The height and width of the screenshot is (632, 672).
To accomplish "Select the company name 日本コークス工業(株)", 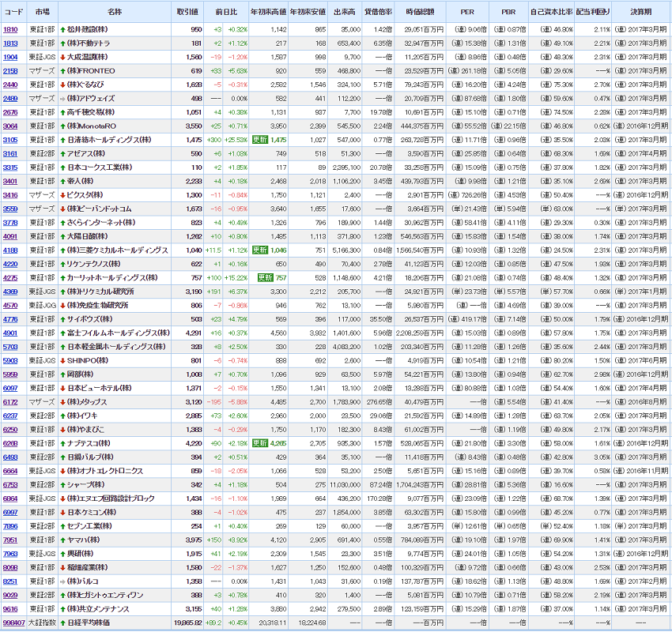I will click(x=100, y=167).
